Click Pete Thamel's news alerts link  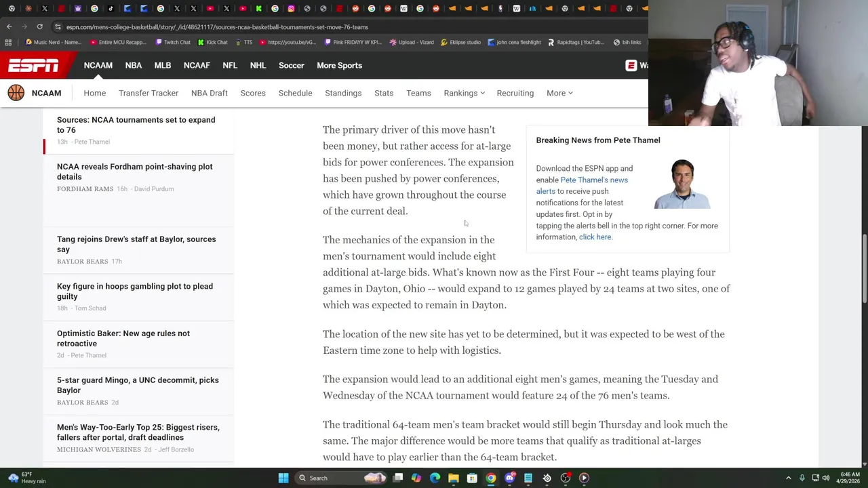582,186
